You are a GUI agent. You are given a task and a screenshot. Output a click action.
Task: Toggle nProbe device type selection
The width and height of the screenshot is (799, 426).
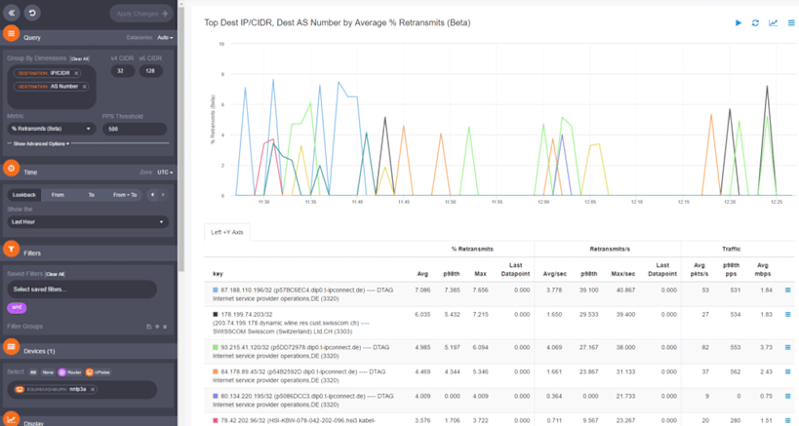[98, 372]
